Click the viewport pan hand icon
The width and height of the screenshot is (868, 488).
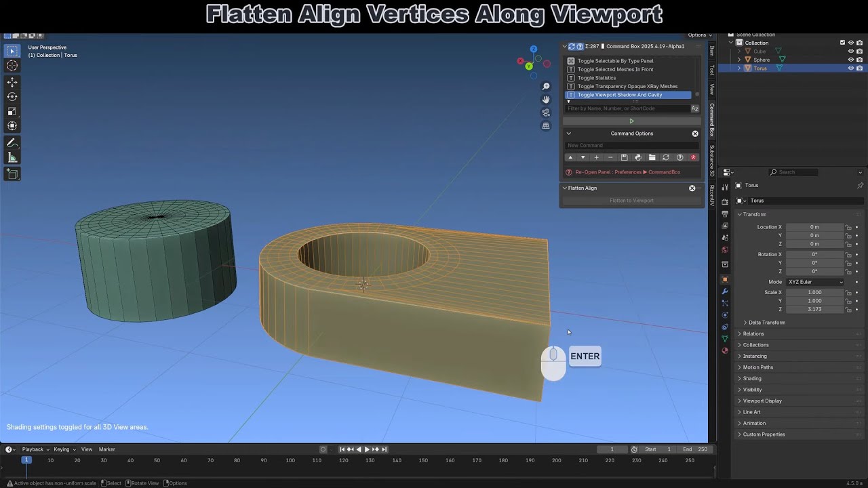(546, 100)
